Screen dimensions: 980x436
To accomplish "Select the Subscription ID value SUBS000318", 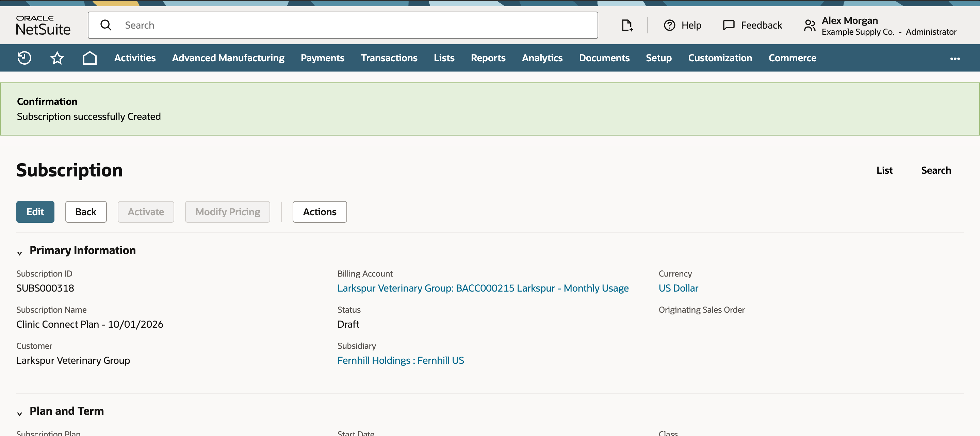I will tap(45, 288).
